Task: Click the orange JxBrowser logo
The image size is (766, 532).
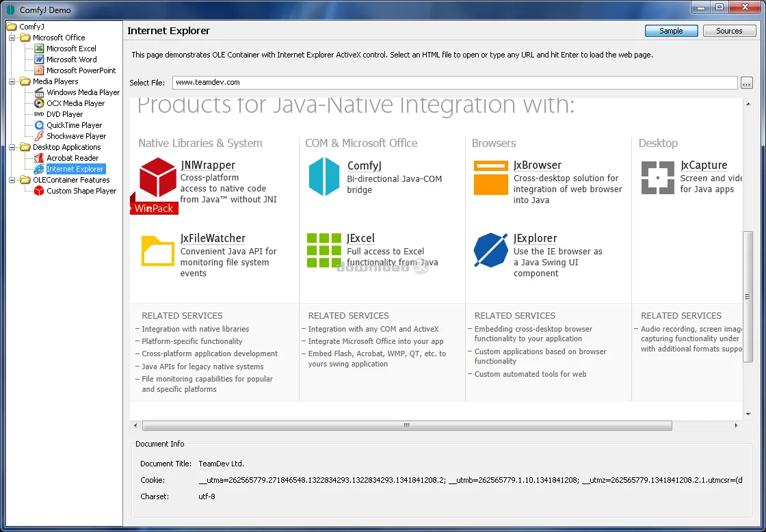Action: click(491, 177)
